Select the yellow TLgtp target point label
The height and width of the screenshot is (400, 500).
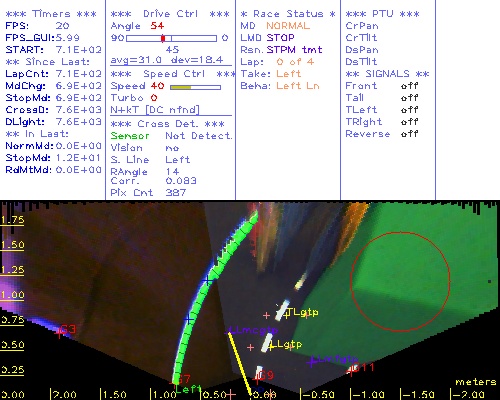(x=302, y=312)
